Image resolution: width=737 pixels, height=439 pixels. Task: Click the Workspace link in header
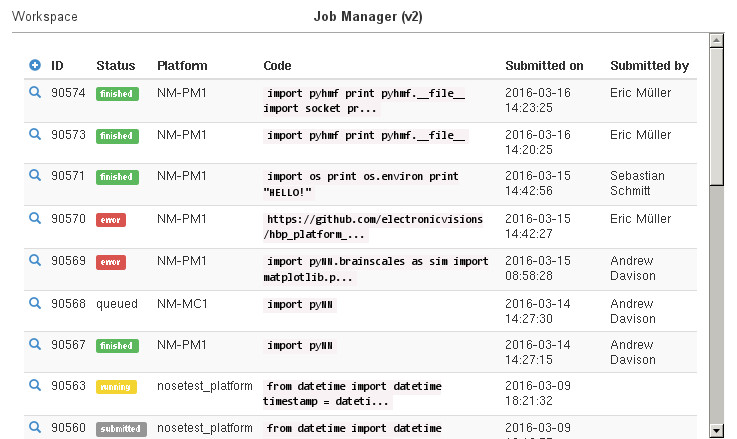pos(45,17)
